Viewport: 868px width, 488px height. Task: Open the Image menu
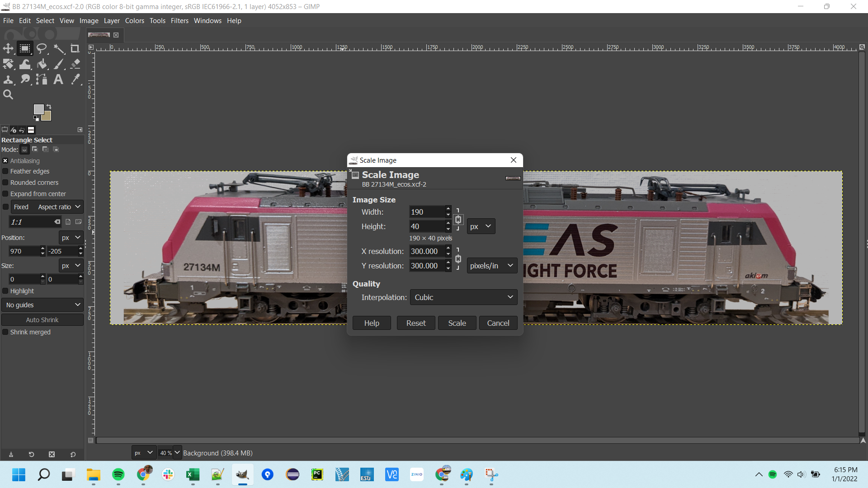tap(89, 21)
